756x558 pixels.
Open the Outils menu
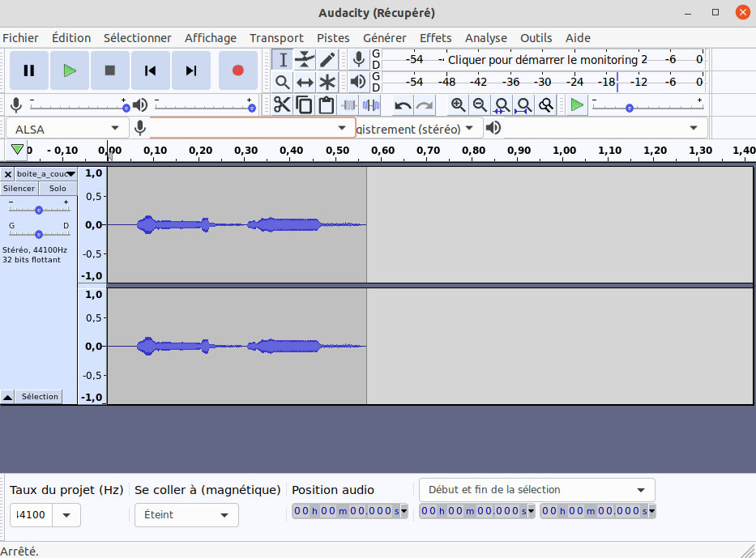click(536, 38)
